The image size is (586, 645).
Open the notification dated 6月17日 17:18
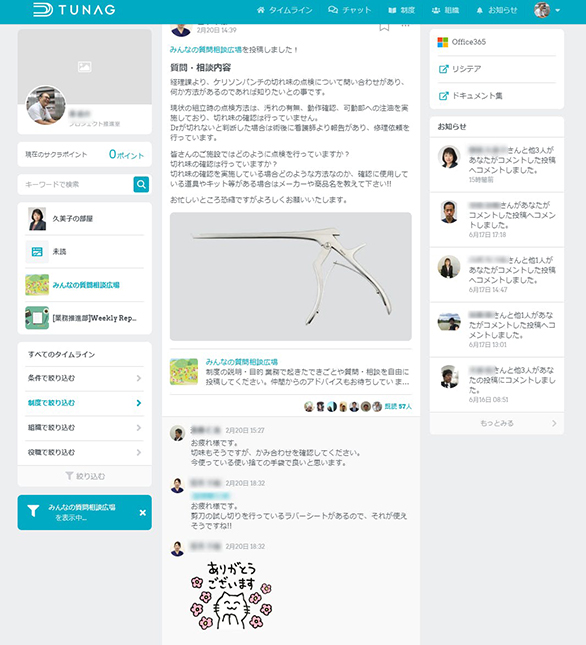pyautogui.click(x=497, y=220)
